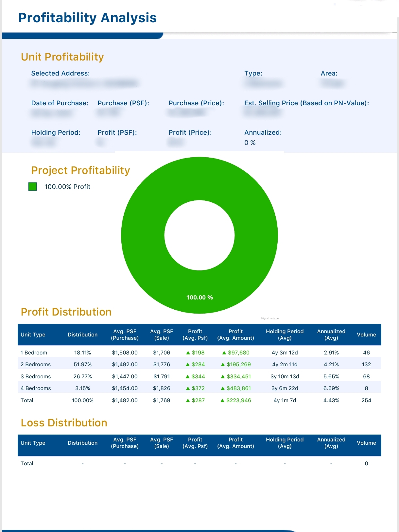Click the 26.77% distribution cell
This screenshot has width=399, height=532.
[x=83, y=377]
